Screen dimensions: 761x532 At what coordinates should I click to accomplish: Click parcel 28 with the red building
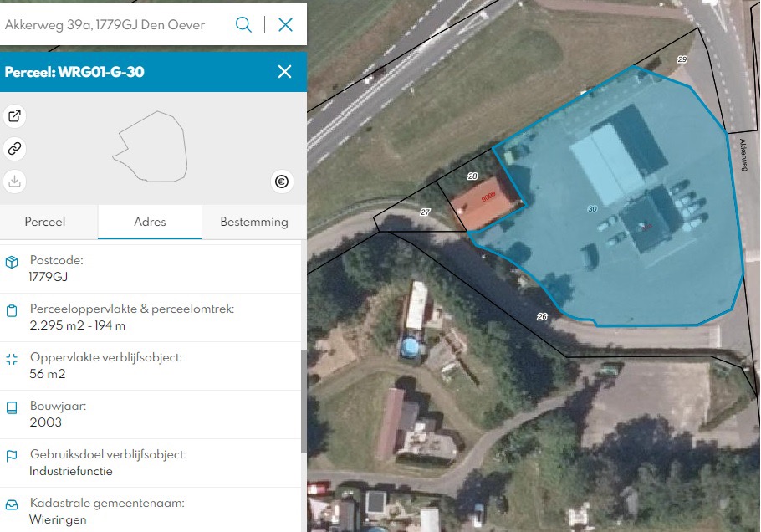click(489, 199)
